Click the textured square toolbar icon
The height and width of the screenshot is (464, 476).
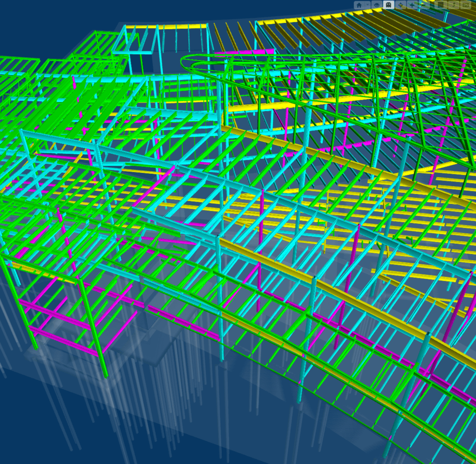point(440,5)
